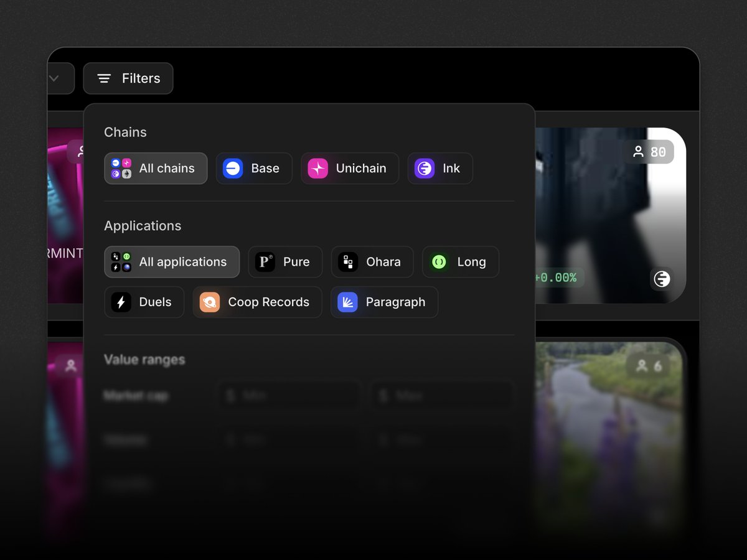
Task: Toggle the Ohara application filter
Action: coord(372,262)
